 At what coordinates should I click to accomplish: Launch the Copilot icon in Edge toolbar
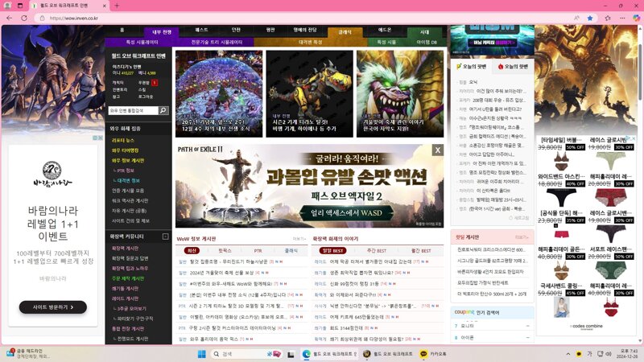[x=636, y=18]
